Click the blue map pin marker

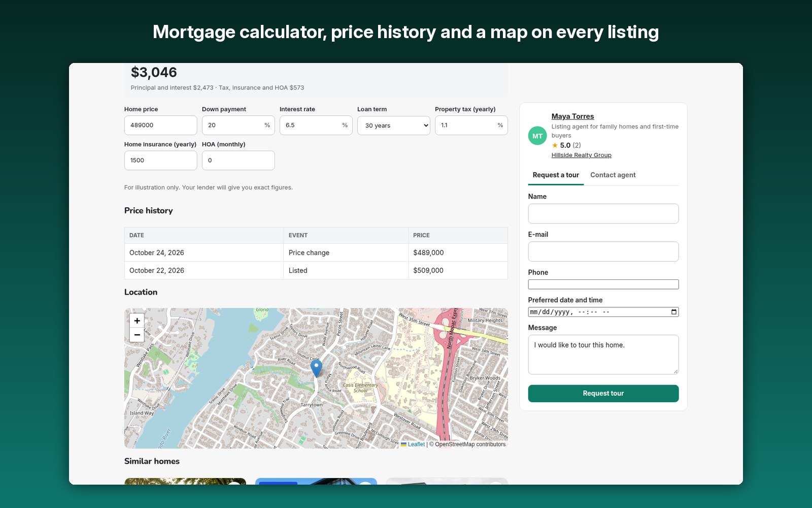coord(316,368)
